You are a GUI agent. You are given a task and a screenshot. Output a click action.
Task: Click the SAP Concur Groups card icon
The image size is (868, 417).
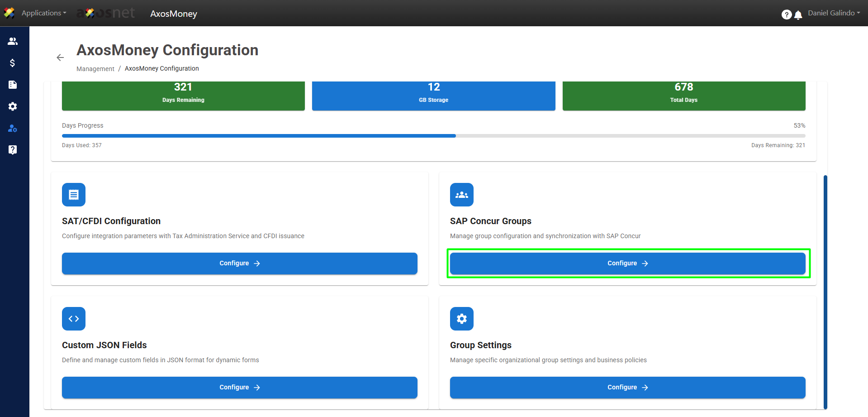[461, 195]
